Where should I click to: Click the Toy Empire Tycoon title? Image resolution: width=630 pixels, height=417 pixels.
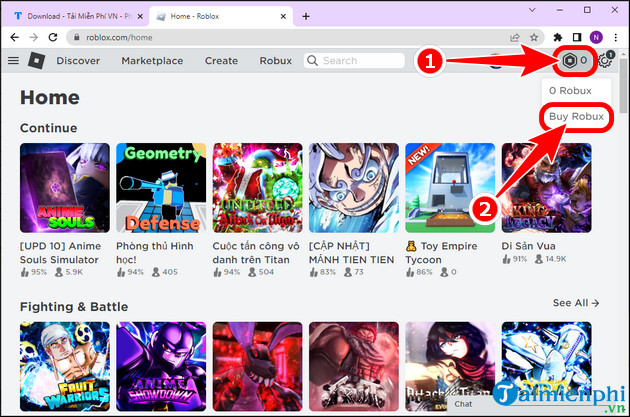point(441,253)
